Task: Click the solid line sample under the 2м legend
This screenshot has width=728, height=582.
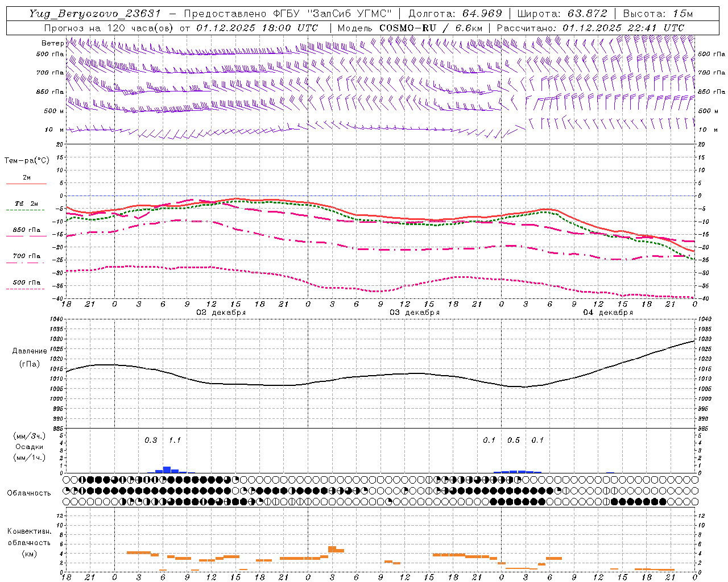Action: tap(26, 184)
